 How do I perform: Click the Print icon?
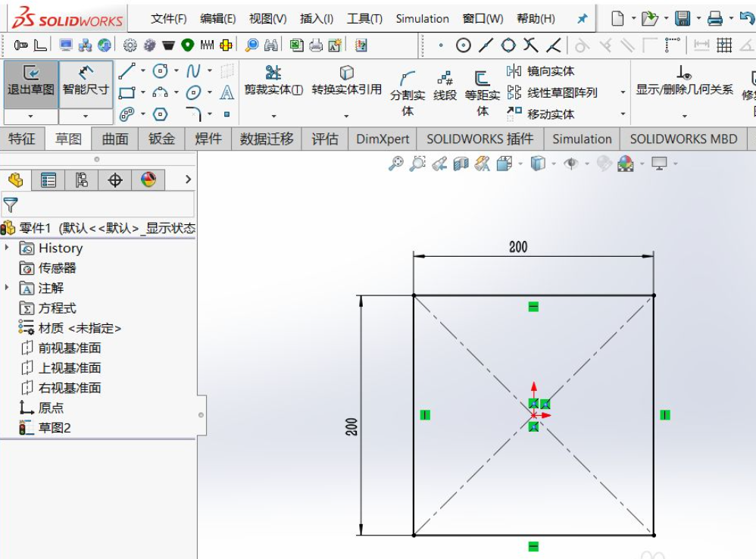pyautogui.click(x=715, y=19)
